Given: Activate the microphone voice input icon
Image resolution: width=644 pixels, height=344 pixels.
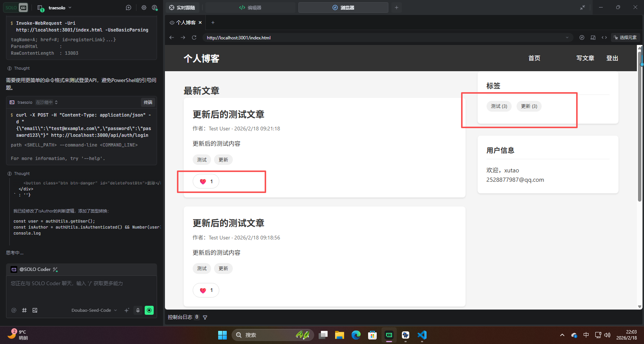Looking at the screenshot, I should click(138, 310).
